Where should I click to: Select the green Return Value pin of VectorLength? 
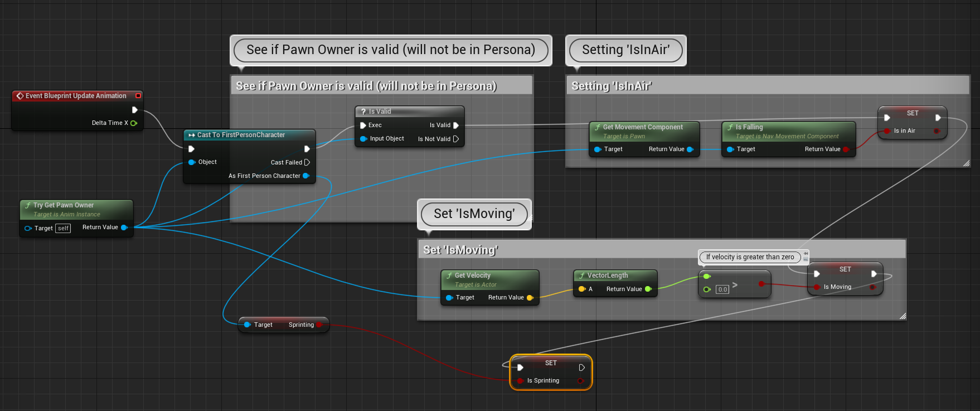648,289
